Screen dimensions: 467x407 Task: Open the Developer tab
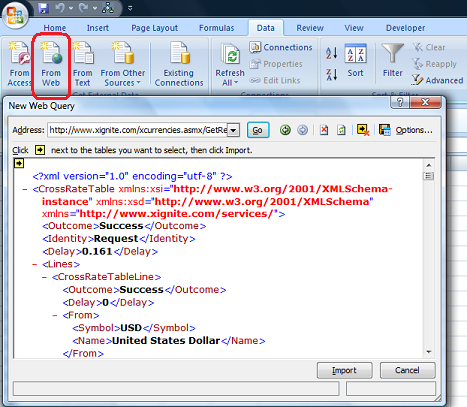click(405, 28)
